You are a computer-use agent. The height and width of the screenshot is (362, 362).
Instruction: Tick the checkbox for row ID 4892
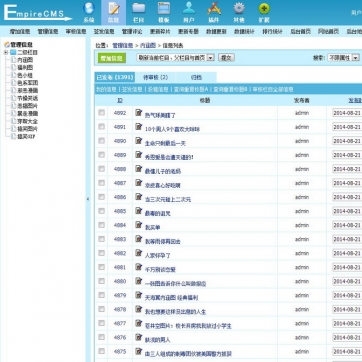[x=102, y=113]
